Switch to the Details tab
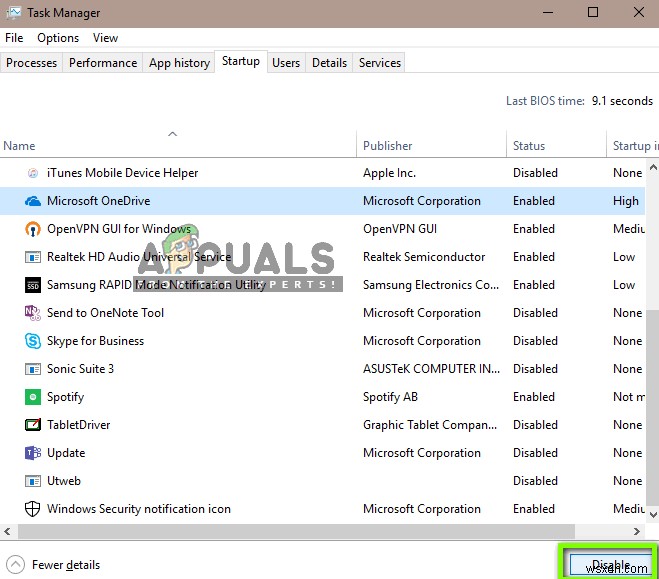Screen dimensions: 659x579 click(x=330, y=63)
